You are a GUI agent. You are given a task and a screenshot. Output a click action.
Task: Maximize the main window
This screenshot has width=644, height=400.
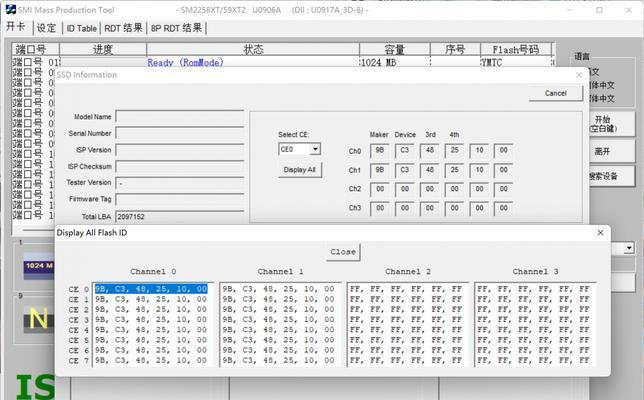coord(599,10)
